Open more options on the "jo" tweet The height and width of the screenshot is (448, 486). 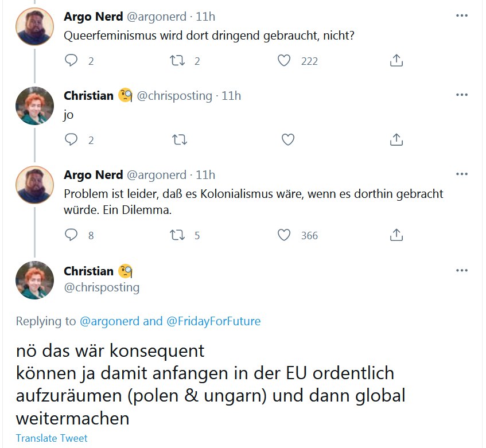(x=461, y=95)
